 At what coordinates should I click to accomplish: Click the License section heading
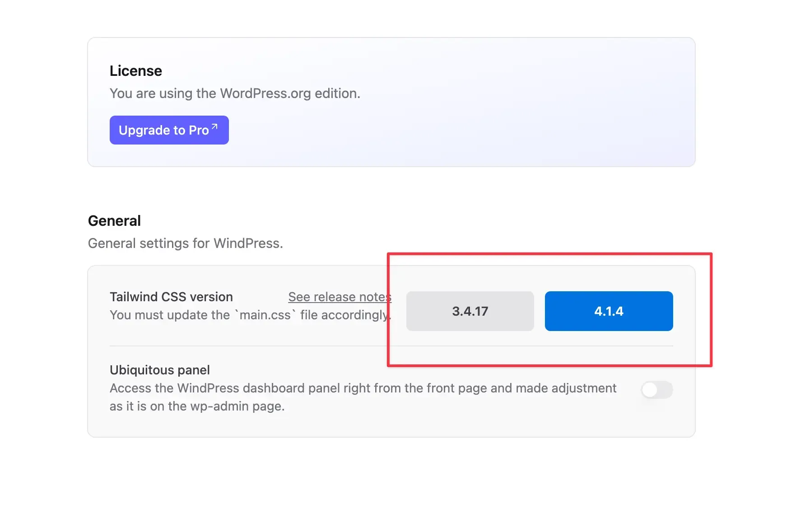[x=135, y=70]
